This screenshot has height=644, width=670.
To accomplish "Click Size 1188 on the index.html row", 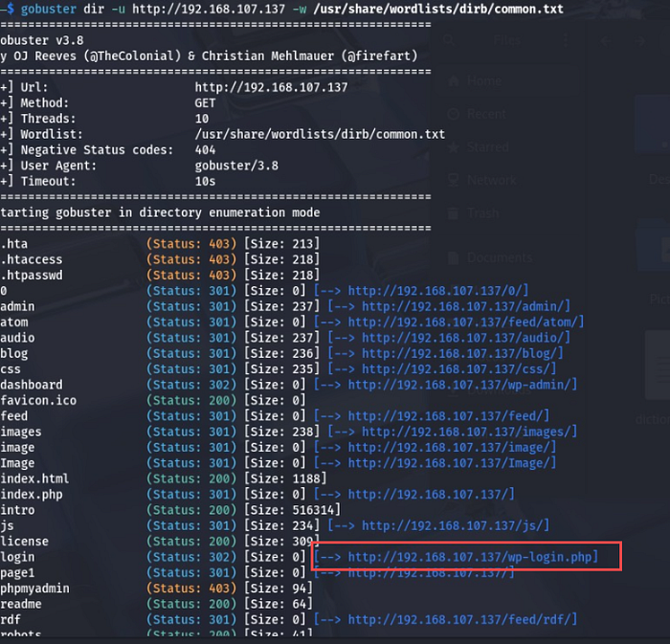I will pyautogui.click(x=285, y=478).
